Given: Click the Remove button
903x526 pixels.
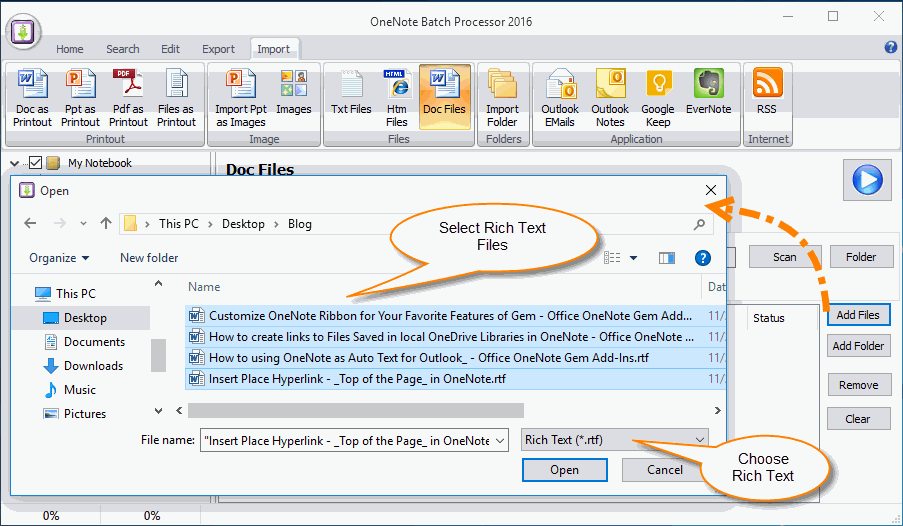Looking at the screenshot, I should click(859, 385).
